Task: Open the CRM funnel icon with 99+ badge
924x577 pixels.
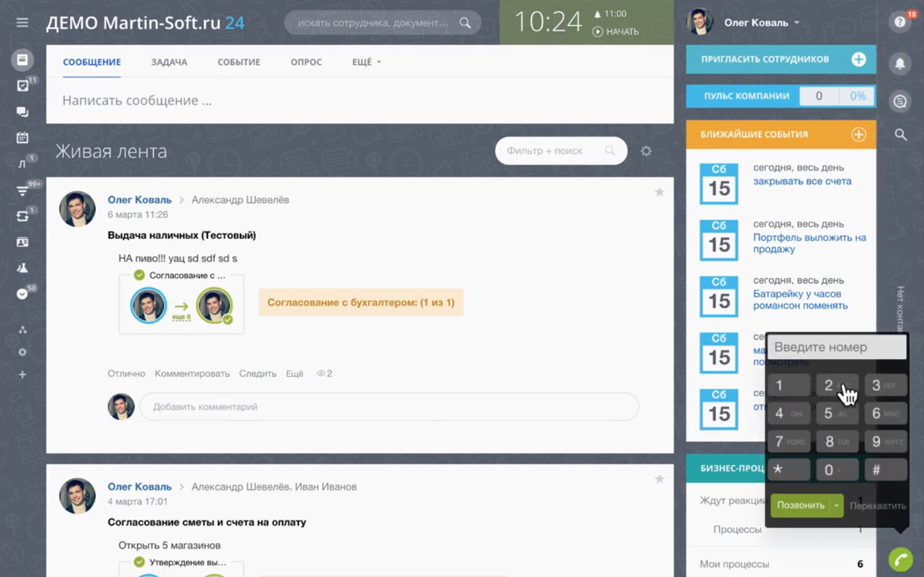Action: [22, 190]
